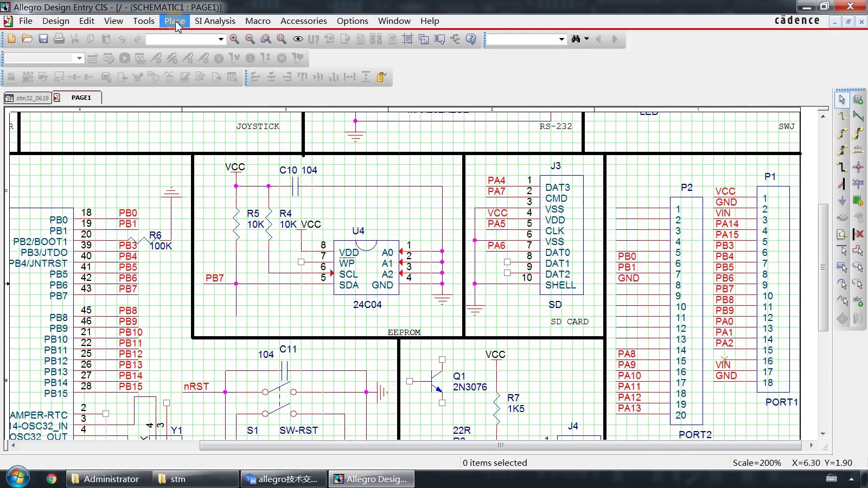Open the Help question mark icon
Image resolution: width=868 pixels, height=488 pixels.
[x=471, y=39]
